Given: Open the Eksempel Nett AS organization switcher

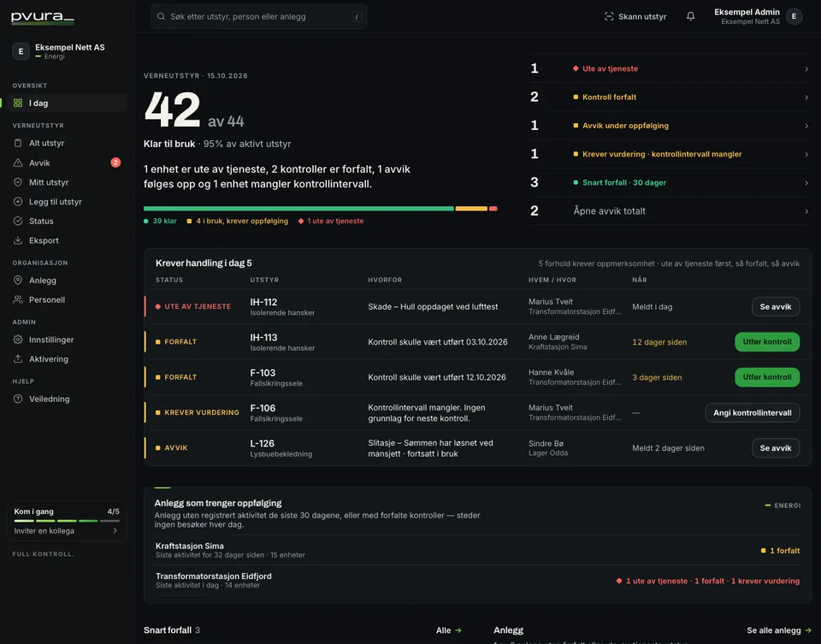Looking at the screenshot, I should (67, 51).
